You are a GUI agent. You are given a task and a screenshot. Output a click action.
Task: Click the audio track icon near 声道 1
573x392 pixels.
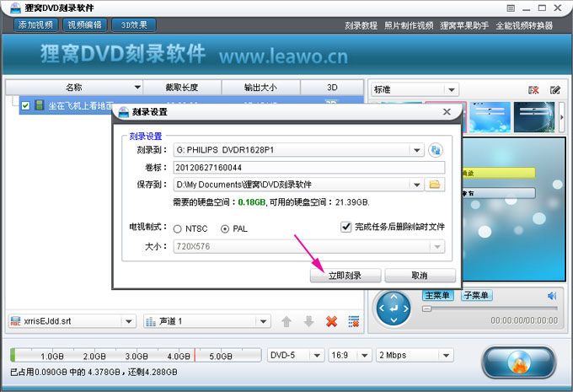151,321
